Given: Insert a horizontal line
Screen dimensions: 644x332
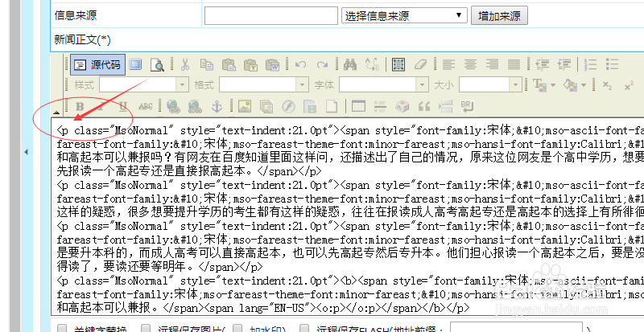Looking at the screenshot, I should click(x=380, y=107).
